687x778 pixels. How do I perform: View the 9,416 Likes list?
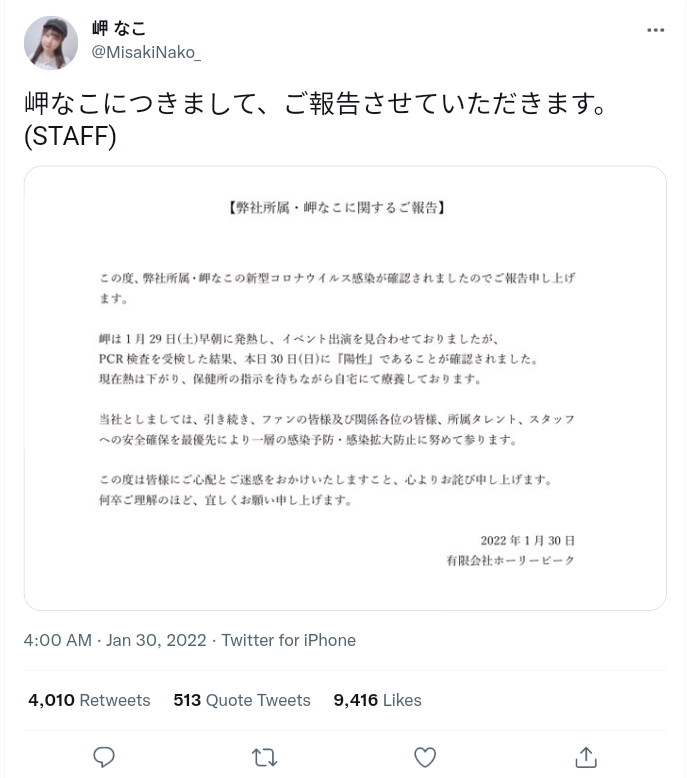coord(377,700)
